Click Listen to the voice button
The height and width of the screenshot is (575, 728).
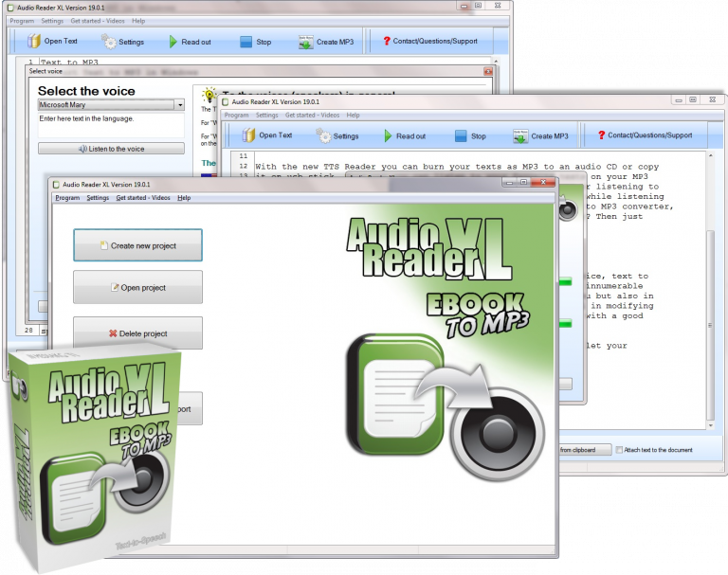point(111,149)
